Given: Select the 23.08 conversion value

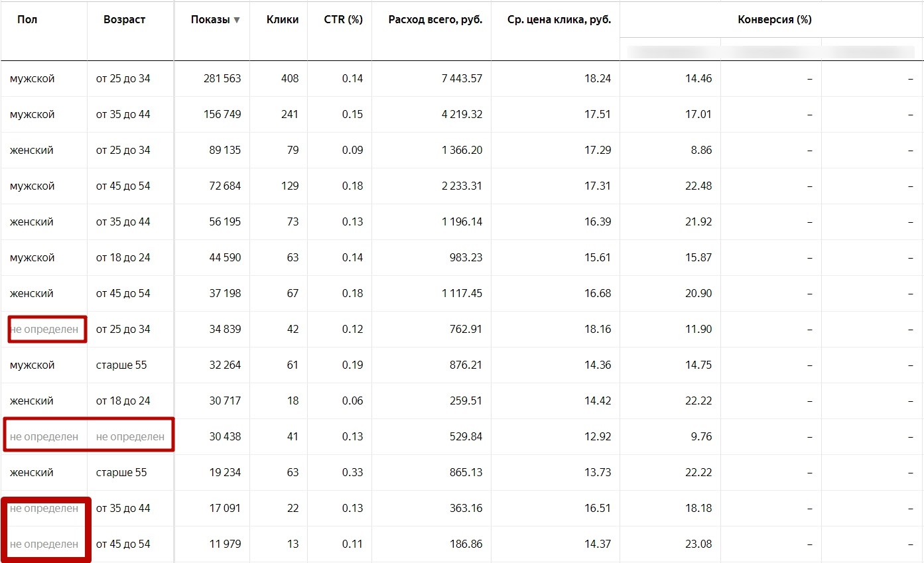Looking at the screenshot, I should coord(698,544).
